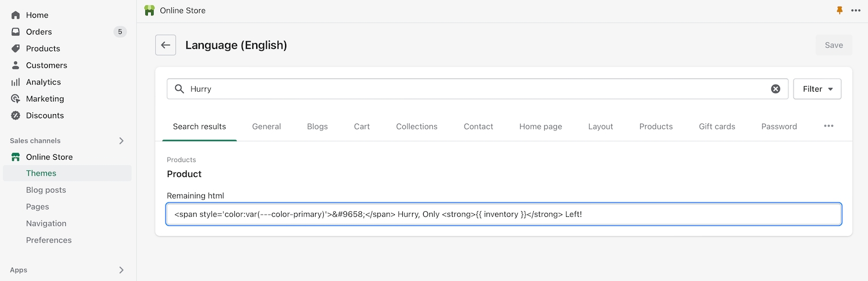868x281 pixels.
Task: Expand the Apps section chevron
Action: [x=121, y=270]
